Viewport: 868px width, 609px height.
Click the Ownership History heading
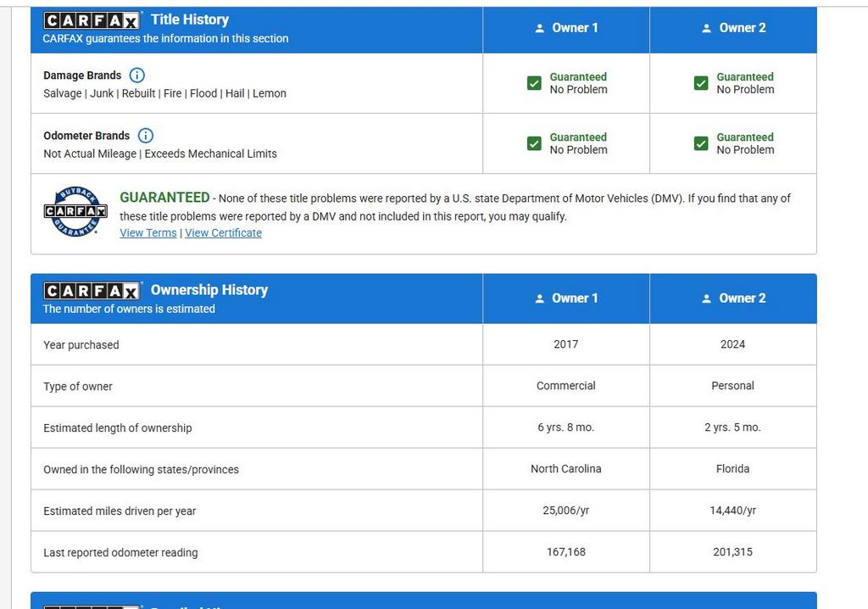coord(209,290)
